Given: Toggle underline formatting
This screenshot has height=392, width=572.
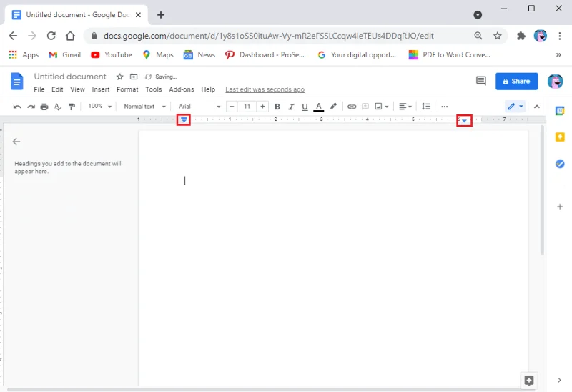Looking at the screenshot, I should pos(305,107).
